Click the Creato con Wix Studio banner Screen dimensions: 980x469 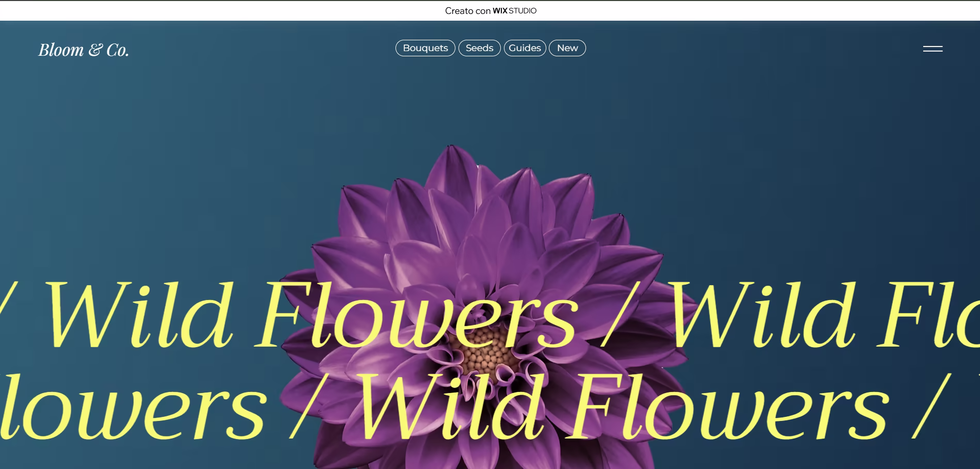(491, 11)
